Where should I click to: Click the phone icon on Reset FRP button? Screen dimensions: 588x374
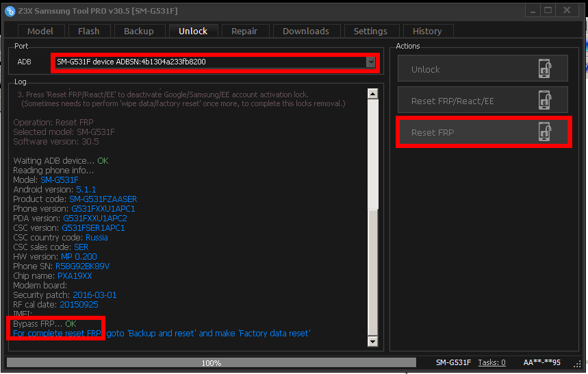click(x=545, y=132)
